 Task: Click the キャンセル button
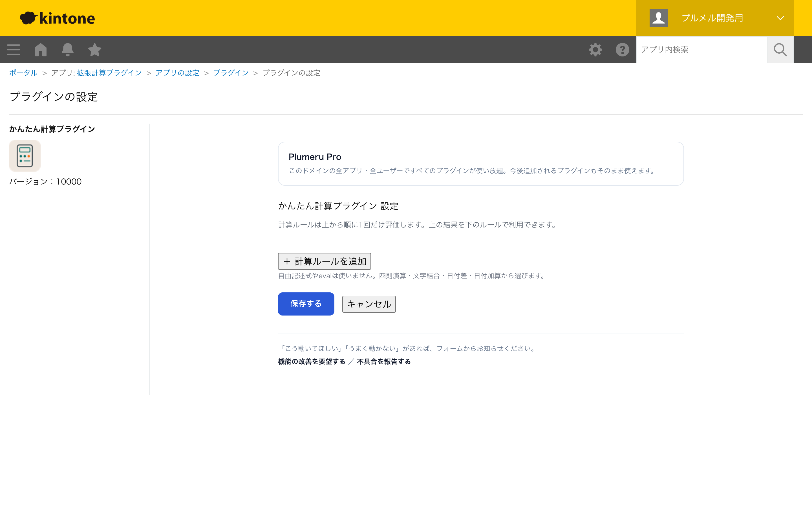click(x=369, y=304)
